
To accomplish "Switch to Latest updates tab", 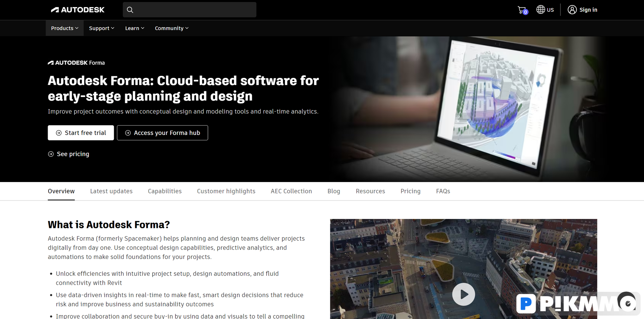I will pyautogui.click(x=111, y=191).
